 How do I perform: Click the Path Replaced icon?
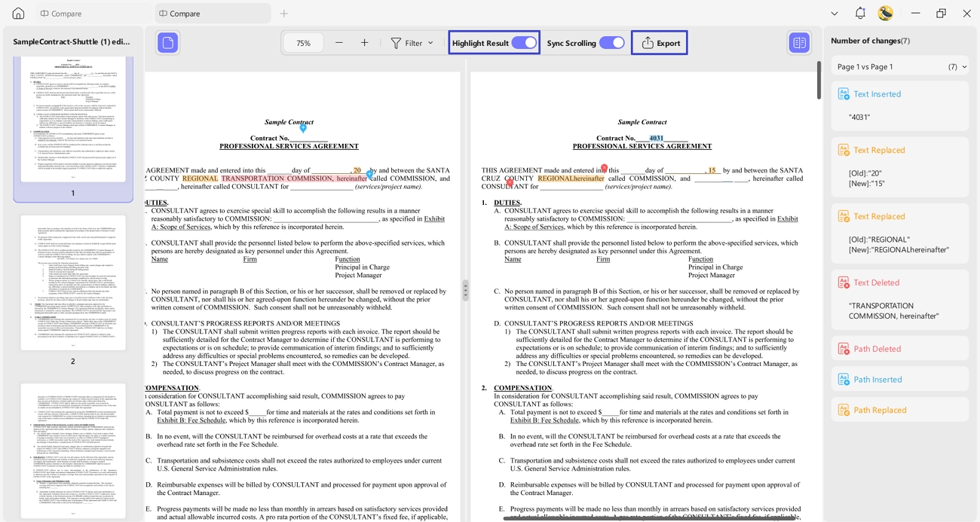pyautogui.click(x=844, y=411)
